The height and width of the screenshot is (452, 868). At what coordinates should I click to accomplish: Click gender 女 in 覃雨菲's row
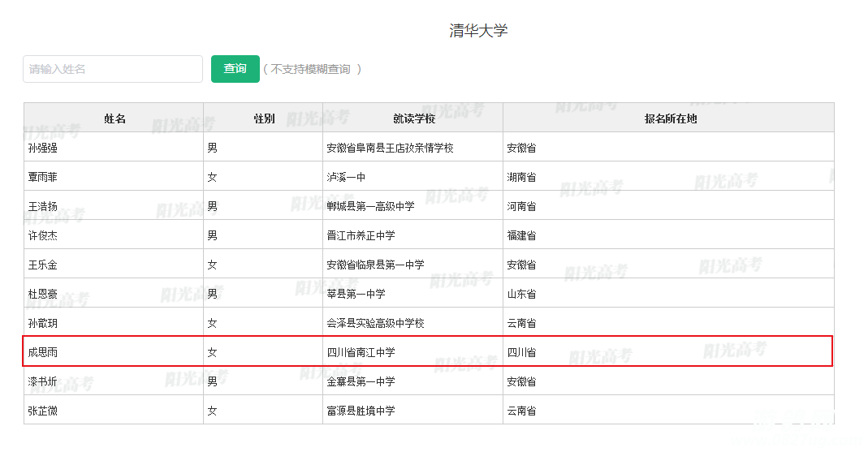click(212, 177)
